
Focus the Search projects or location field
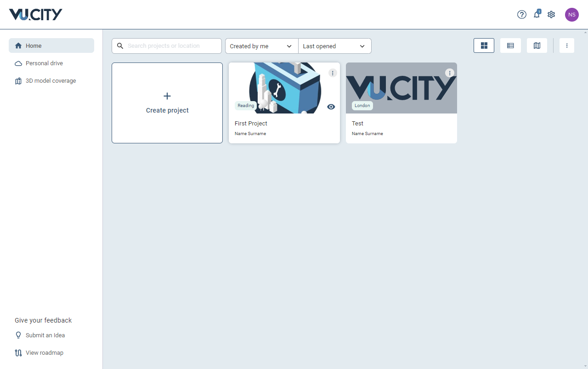tap(167, 46)
